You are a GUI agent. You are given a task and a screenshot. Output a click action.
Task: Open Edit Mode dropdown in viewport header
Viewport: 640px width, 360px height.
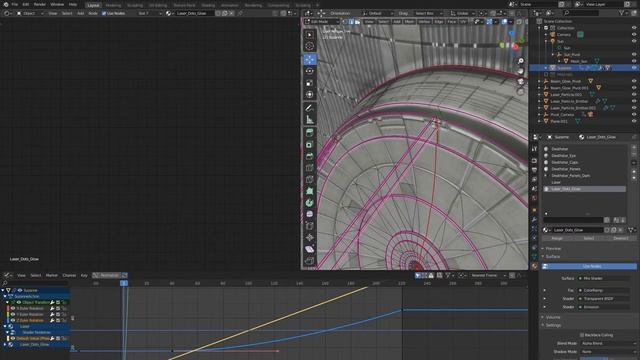tap(322, 22)
